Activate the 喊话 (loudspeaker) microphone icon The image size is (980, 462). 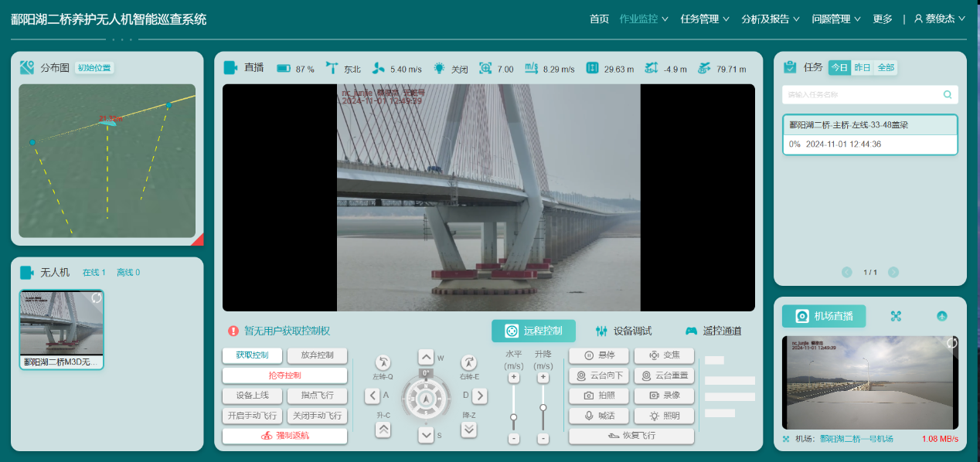coord(590,415)
